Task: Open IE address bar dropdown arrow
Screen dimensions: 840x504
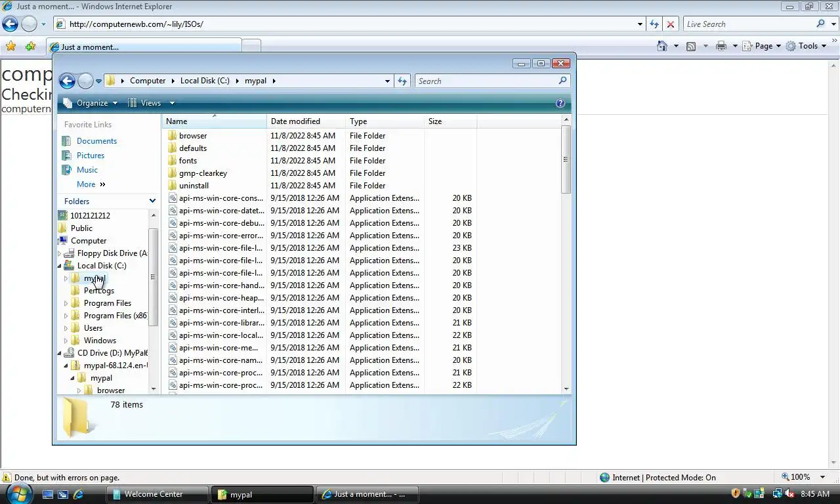Action: [640, 24]
